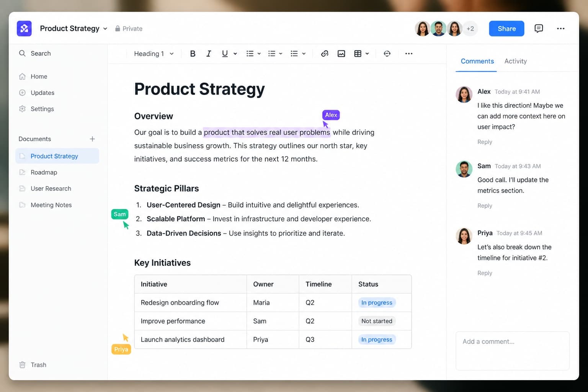Insert an image using the image icon
Screen dimensions: 588x392
click(341, 54)
